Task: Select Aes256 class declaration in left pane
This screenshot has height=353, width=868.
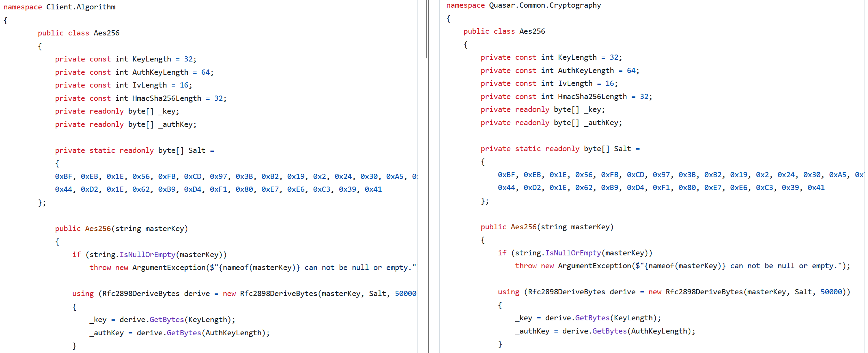Action: (79, 33)
